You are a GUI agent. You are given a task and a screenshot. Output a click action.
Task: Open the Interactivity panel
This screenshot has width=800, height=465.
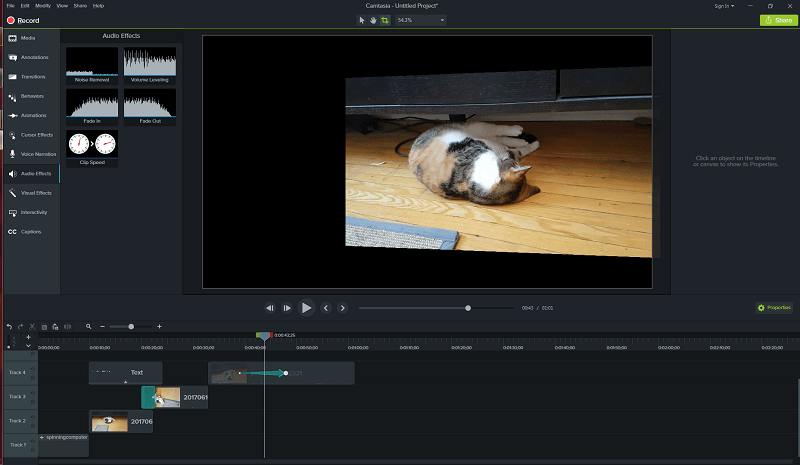click(x=32, y=212)
